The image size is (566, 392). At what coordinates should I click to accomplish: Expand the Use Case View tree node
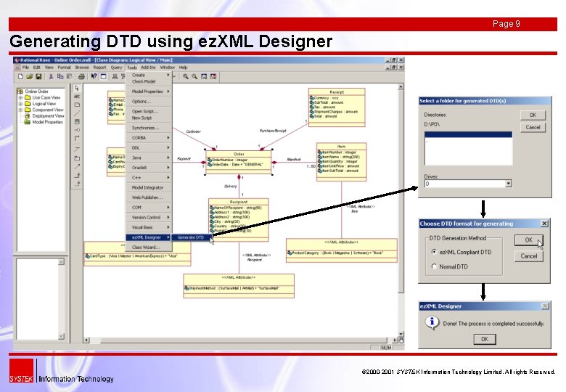[x=20, y=97]
